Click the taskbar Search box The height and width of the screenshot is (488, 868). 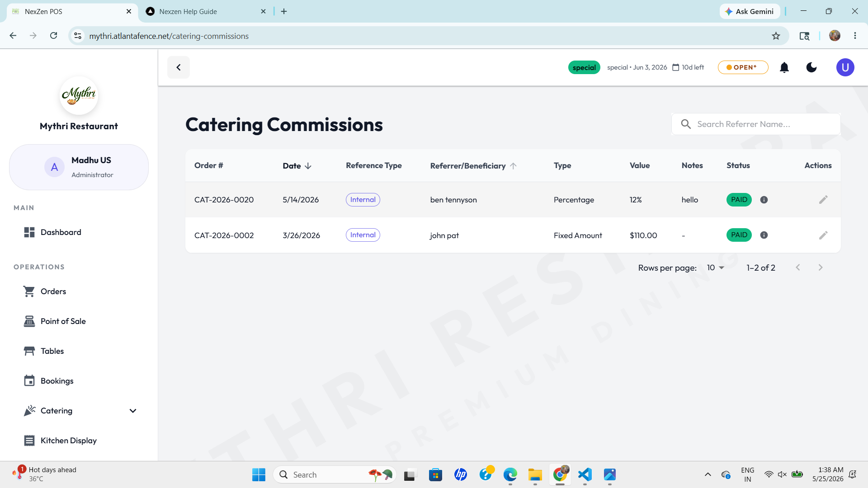[335, 474]
